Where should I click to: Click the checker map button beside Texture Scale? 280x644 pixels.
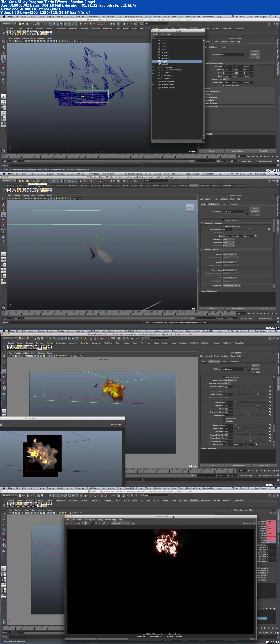pyautogui.click(x=256, y=444)
